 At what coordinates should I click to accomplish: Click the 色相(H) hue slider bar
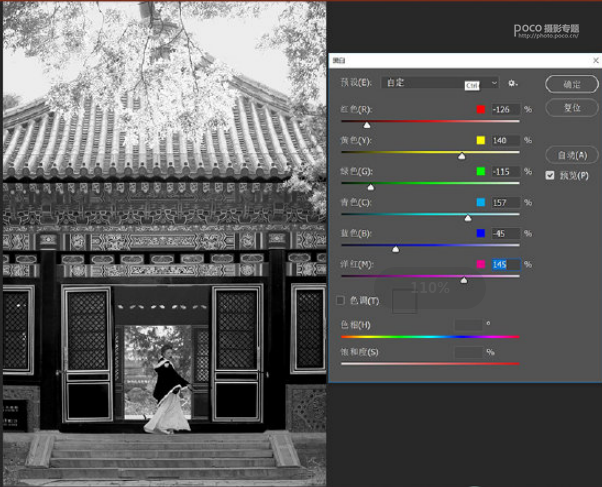pyautogui.click(x=430, y=337)
